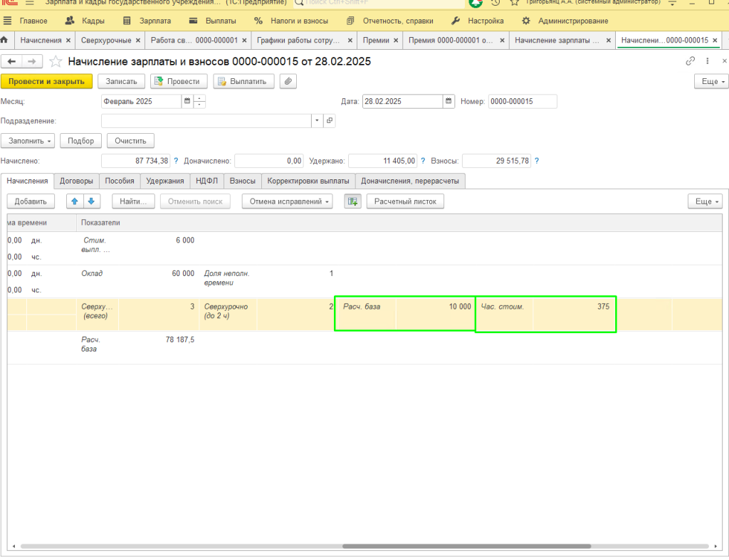Open the notifications bell icon in title bar

476,4
